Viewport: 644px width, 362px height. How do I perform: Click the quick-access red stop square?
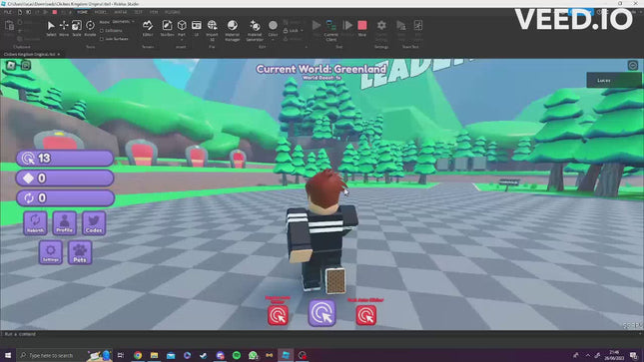(54, 12)
